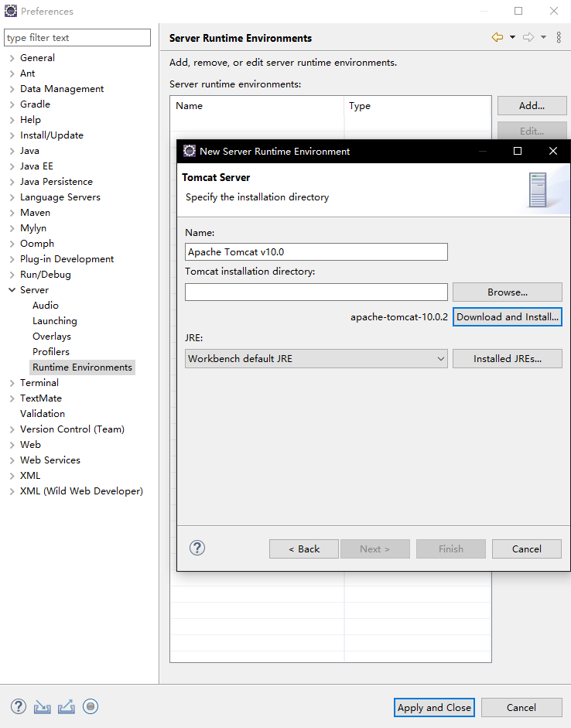Viewport: 571px width, 728px height.
Task: Maximize the New Server Runtime Environment window
Action: 518,151
